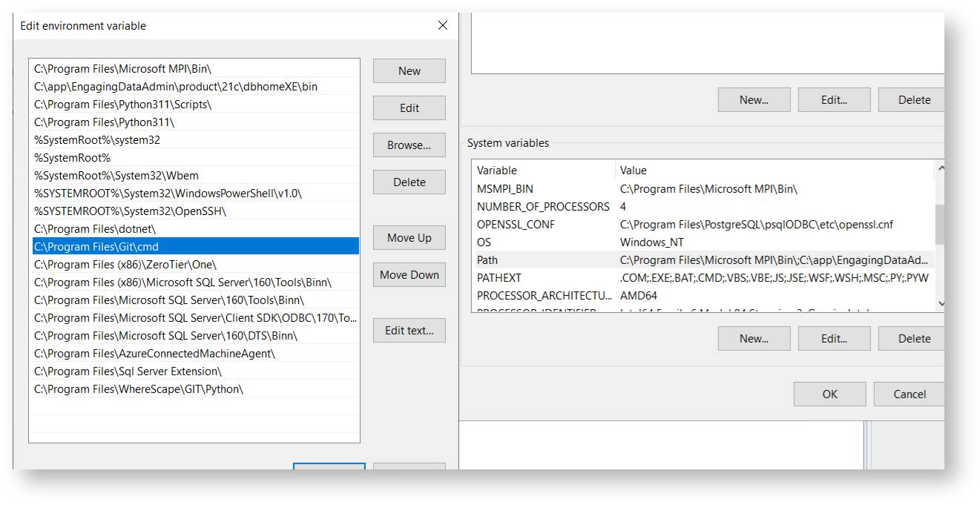The width and height of the screenshot is (980, 505).
Task: Open Edit text... mode
Action: pyautogui.click(x=409, y=331)
